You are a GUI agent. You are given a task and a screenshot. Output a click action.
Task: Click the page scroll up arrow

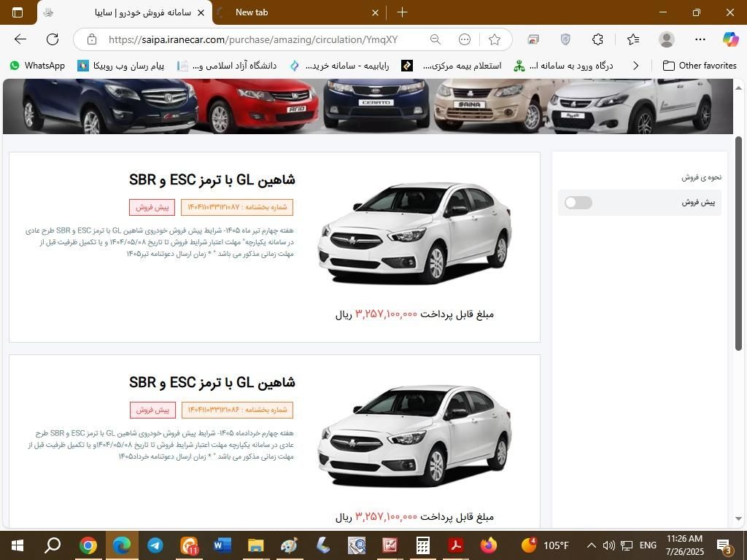click(739, 88)
